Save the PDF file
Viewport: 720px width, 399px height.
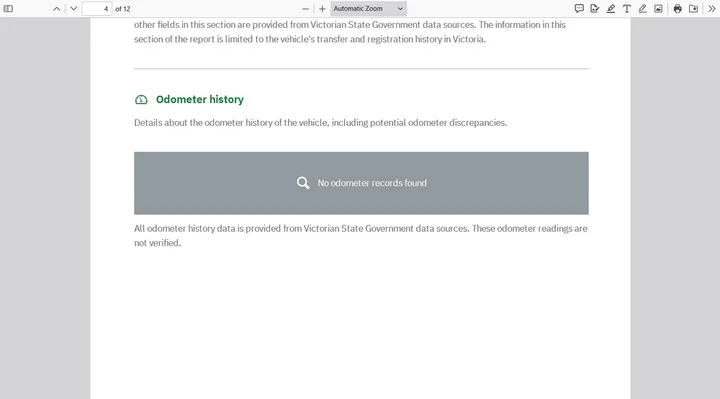(x=694, y=9)
